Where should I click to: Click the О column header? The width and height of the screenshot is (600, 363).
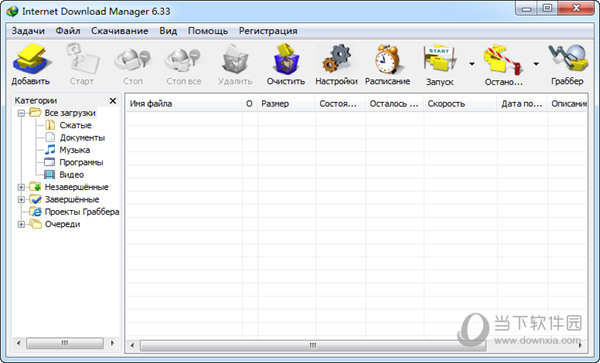pos(249,104)
